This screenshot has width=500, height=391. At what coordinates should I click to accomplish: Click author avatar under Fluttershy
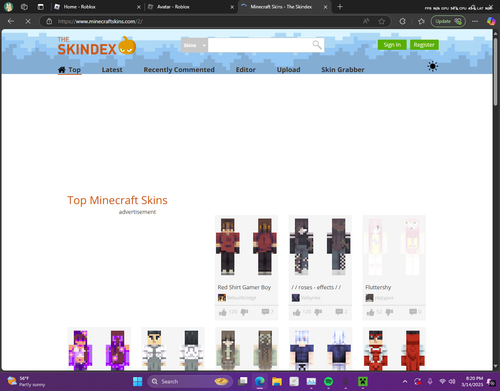369,298
